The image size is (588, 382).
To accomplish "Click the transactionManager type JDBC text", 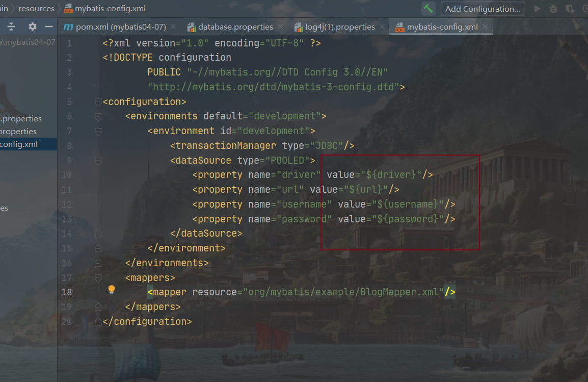I will tap(326, 145).
